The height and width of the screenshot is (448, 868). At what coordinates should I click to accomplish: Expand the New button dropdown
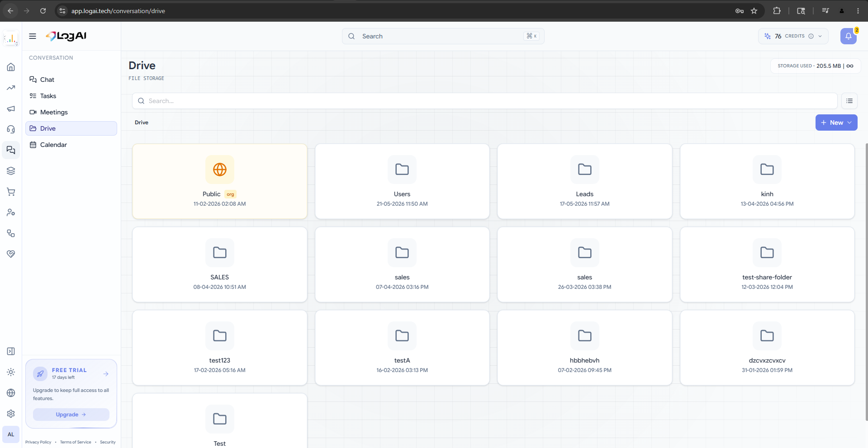849,123
